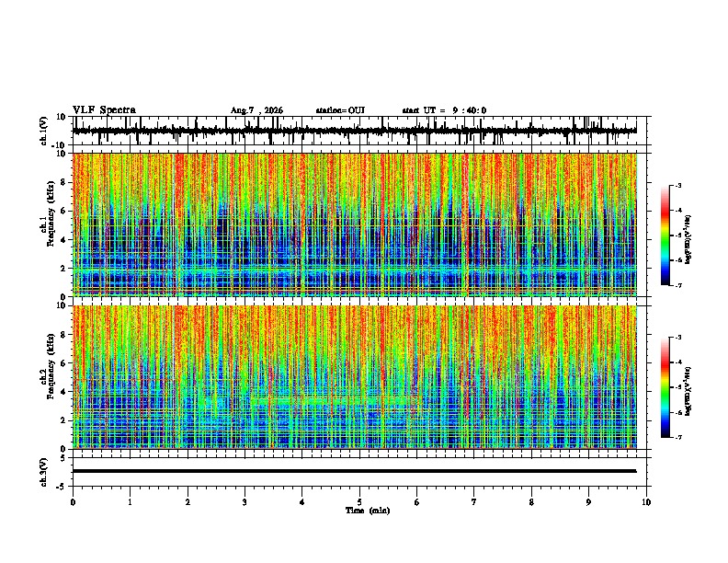This screenshot has width=728, height=563.
Task: Click the time axis tick label "9"
Action: click(588, 502)
